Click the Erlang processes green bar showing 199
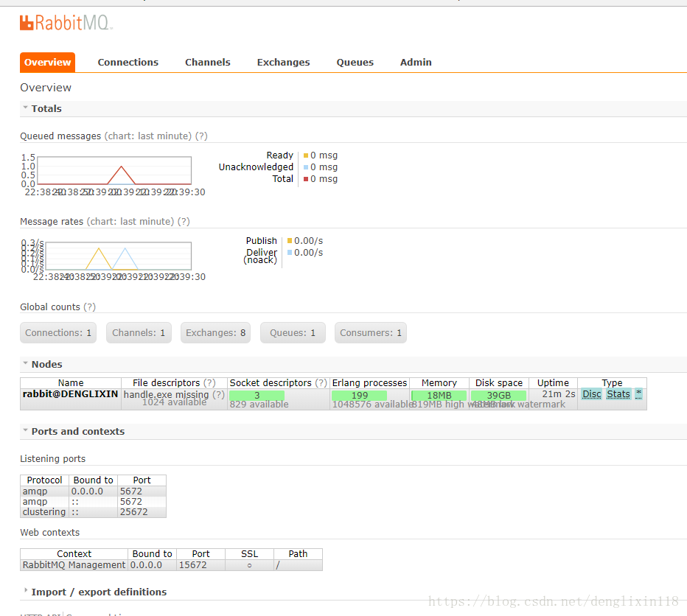 [359, 396]
